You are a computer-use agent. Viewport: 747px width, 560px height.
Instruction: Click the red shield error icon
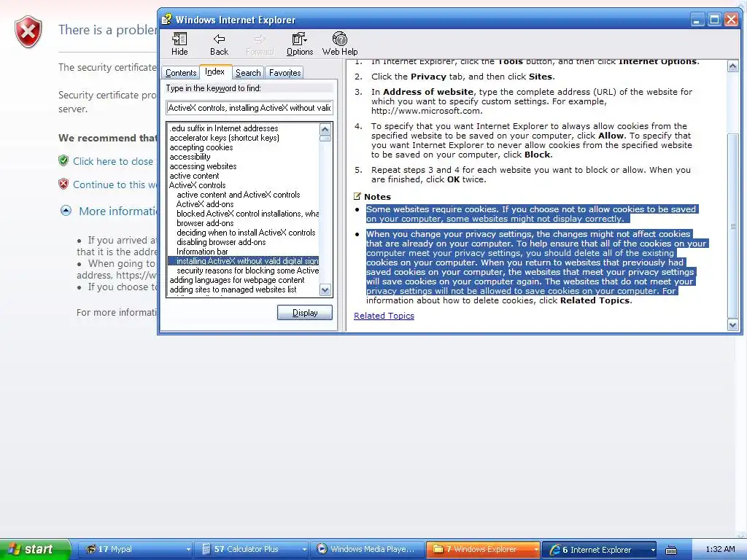28,32
